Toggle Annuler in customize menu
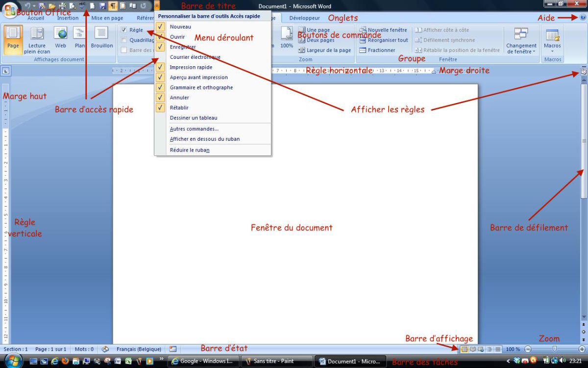Viewport: 588px width, 368px height. [213, 98]
